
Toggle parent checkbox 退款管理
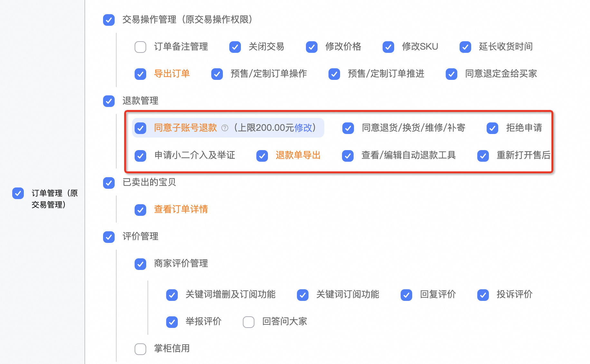coord(109,101)
